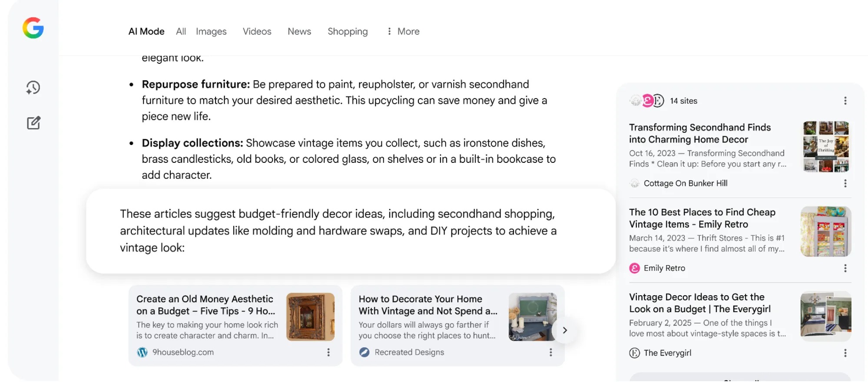Open three-dot menu for Cottage On Bunker Hill

(x=845, y=183)
